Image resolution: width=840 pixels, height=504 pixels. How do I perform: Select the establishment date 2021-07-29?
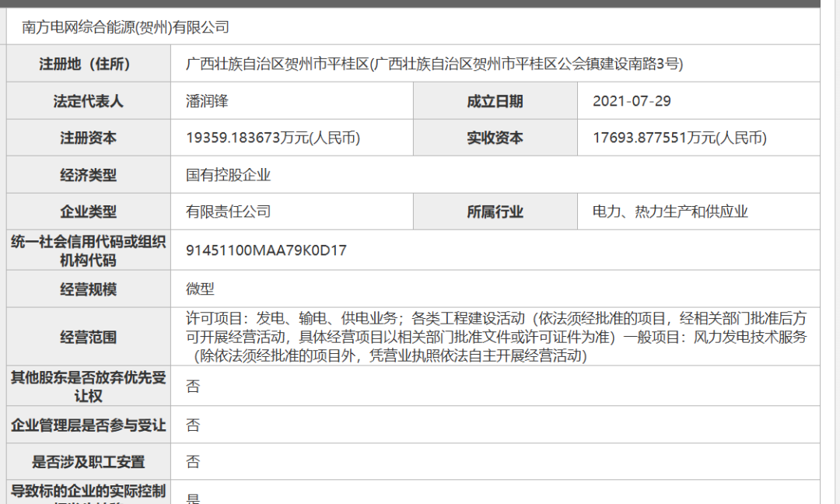click(x=632, y=101)
